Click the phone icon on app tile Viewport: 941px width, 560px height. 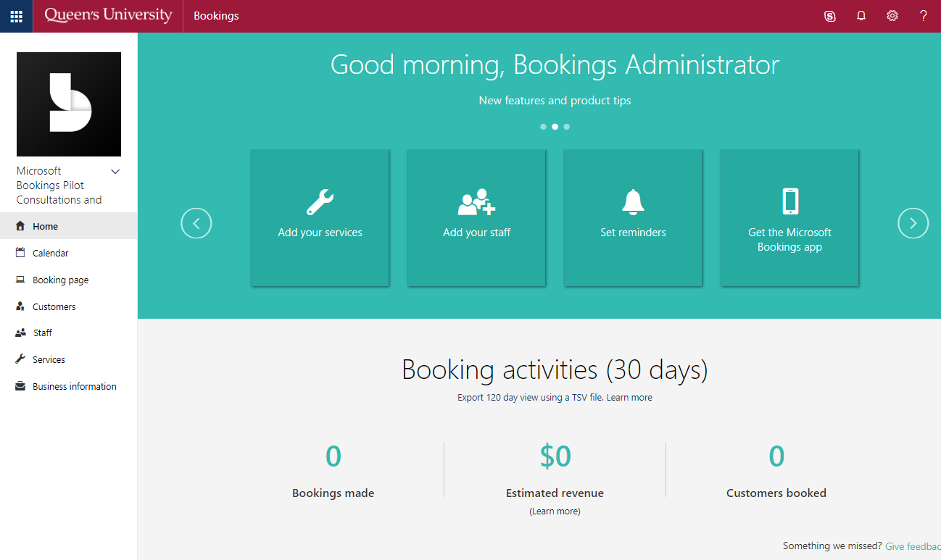pos(790,201)
